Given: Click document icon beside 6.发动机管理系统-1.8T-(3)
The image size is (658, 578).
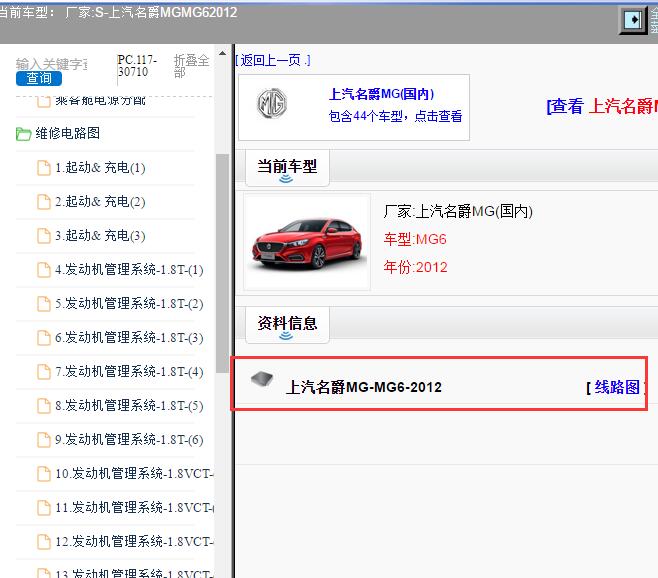Looking at the screenshot, I should coord(44,337).
